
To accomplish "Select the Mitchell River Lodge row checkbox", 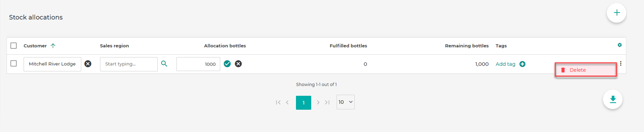I will click(x=14, y=63).
